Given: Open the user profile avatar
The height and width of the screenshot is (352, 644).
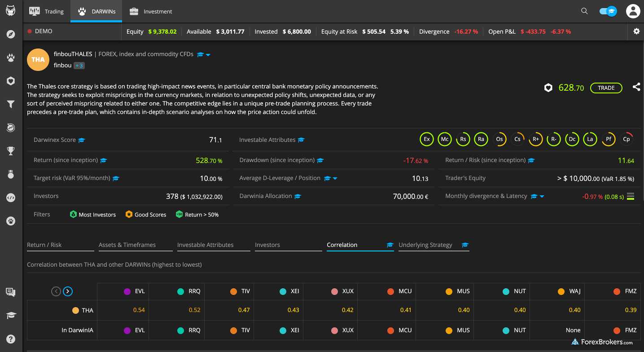Looking at the screenshot, I should pos(633,11).
